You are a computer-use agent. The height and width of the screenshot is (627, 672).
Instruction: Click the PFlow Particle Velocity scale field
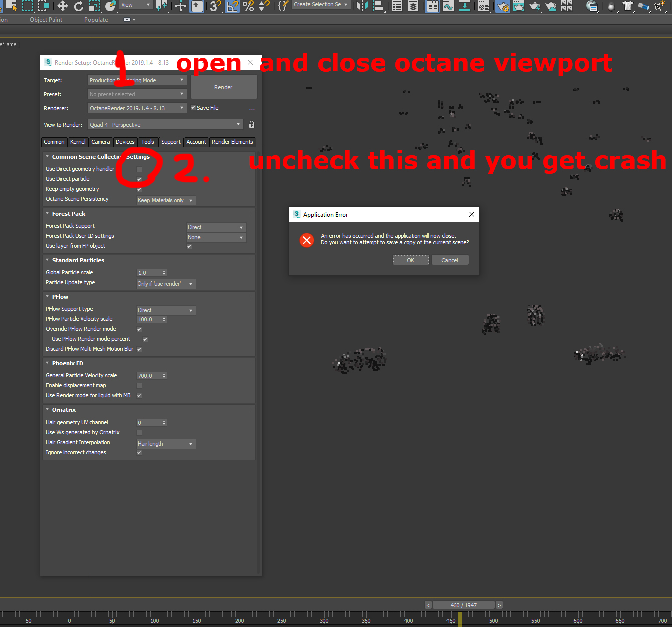(x=149, y=319)
